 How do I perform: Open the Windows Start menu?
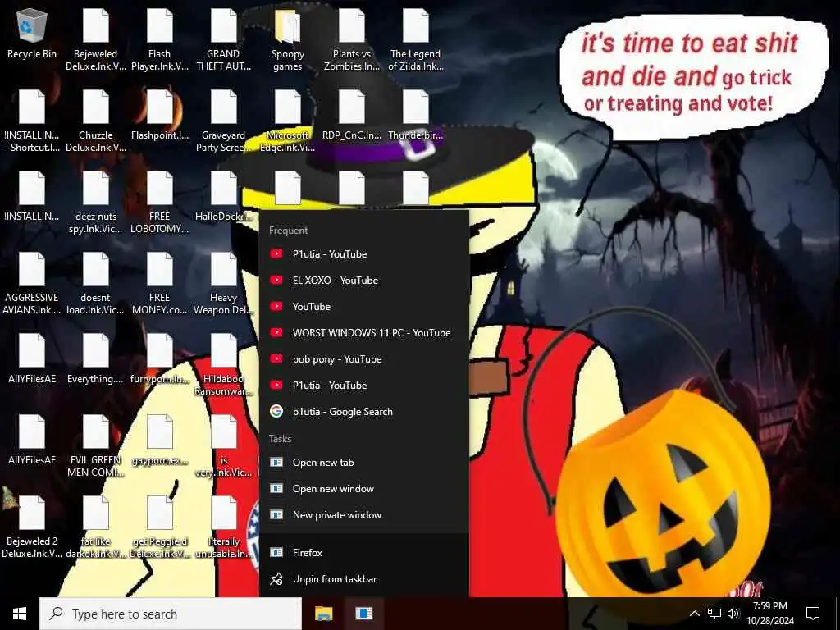point(20,614)
